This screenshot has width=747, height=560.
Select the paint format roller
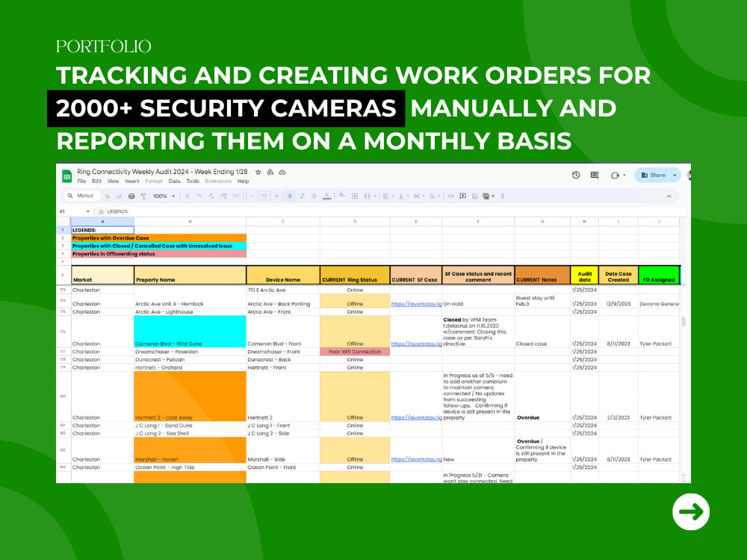[143, 196]
